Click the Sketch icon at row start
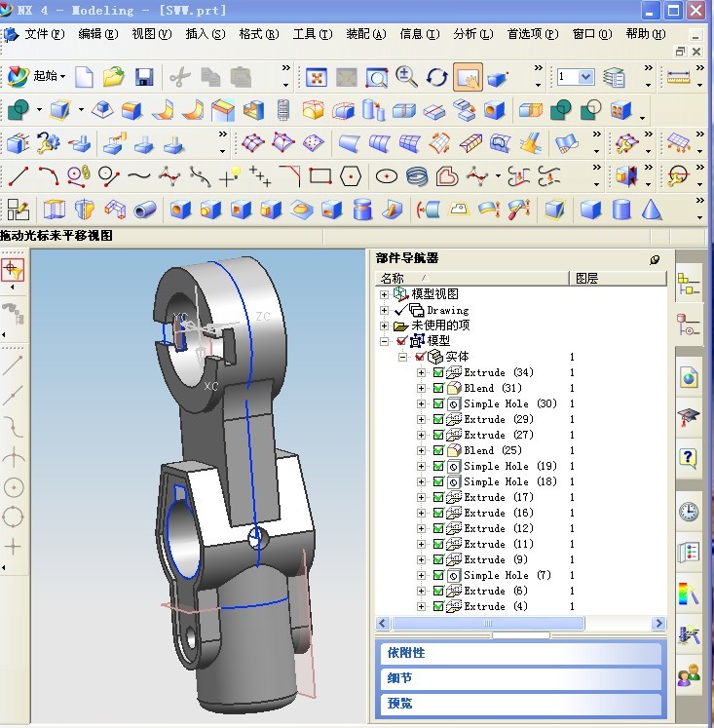Image resolution: width=714 pixels, height=728 pixels. point(19,210)
